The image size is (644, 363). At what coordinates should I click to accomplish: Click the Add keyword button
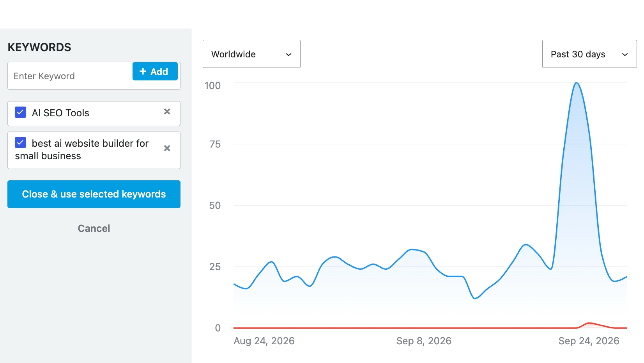coord(155,71)
